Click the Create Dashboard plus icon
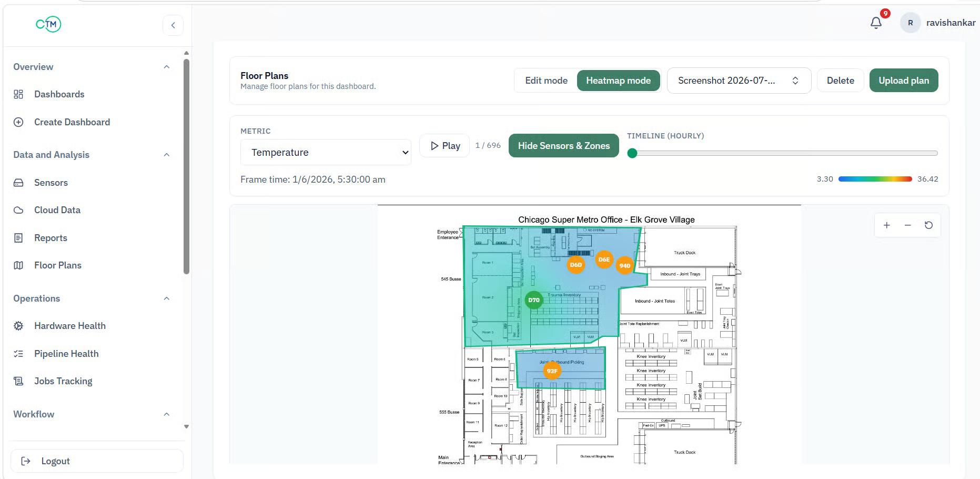The width and height of the screenshot is (980, 479). 18,122
